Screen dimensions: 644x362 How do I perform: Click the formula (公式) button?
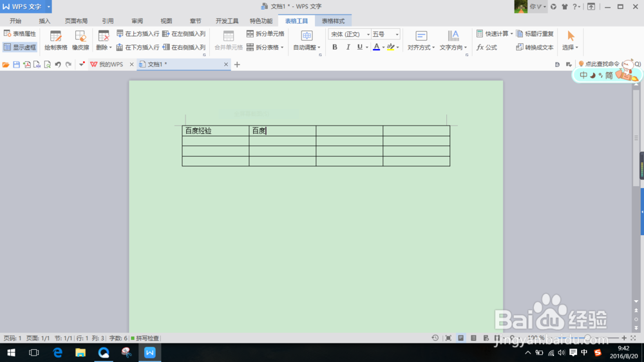(487, 47)
